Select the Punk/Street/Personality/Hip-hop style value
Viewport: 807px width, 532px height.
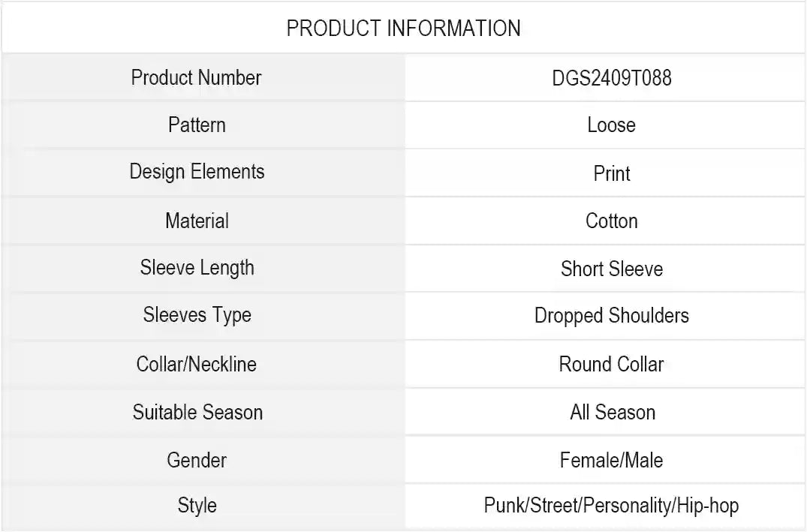click(x=611, y=506)
